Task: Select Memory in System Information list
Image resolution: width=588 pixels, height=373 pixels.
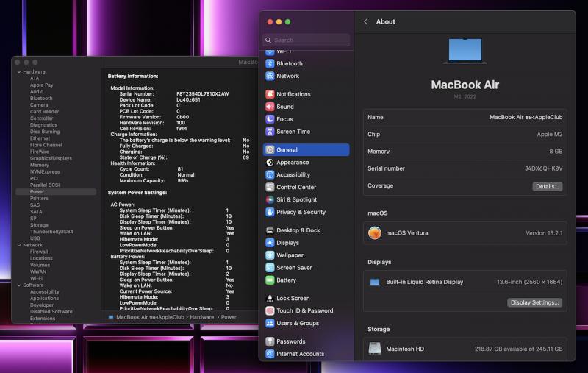Action: (x=40, y=165)
